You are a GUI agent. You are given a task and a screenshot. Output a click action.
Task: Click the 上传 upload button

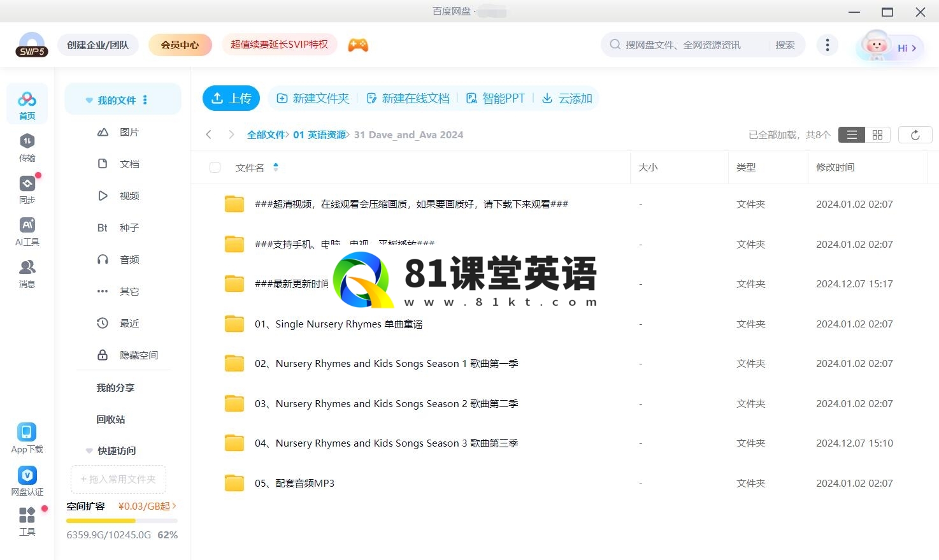tap(231, 98)
